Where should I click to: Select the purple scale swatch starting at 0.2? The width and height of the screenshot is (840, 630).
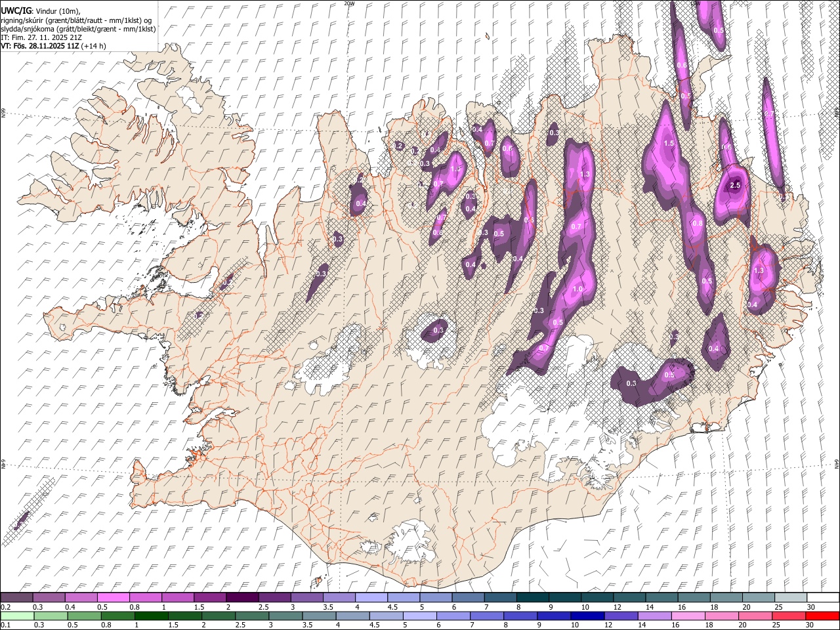click(16, 598)
